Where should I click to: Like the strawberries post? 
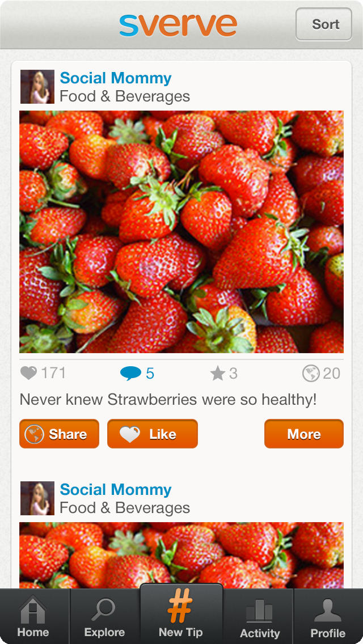point(153,434)
